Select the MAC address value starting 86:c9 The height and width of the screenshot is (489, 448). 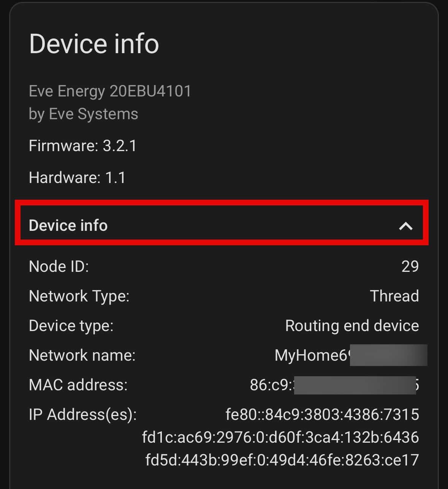(334, 385)
